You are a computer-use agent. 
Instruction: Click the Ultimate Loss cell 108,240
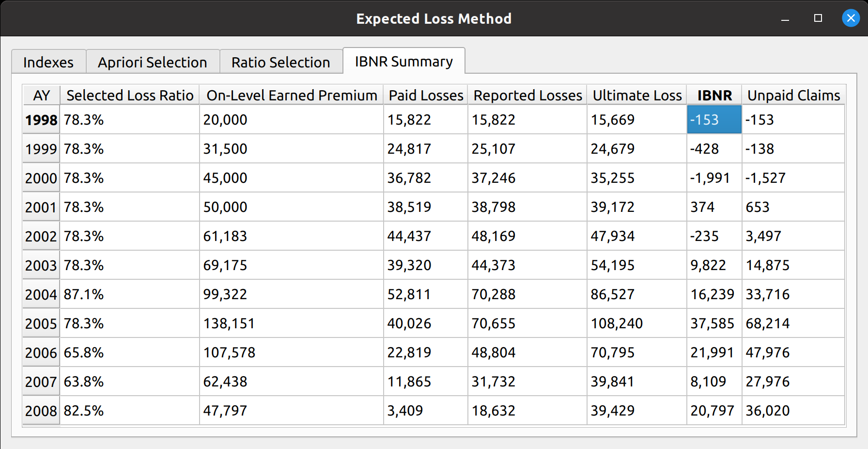pos(636,323)
